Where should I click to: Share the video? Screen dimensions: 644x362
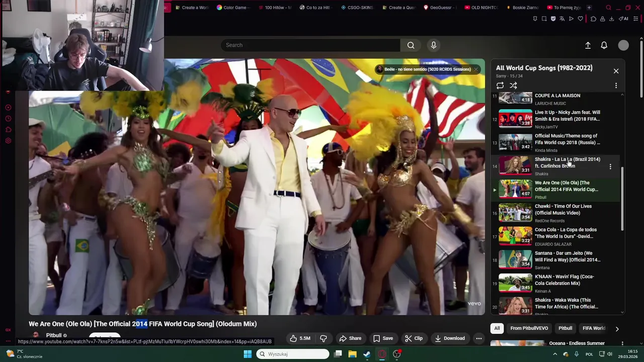pos(350,338)
